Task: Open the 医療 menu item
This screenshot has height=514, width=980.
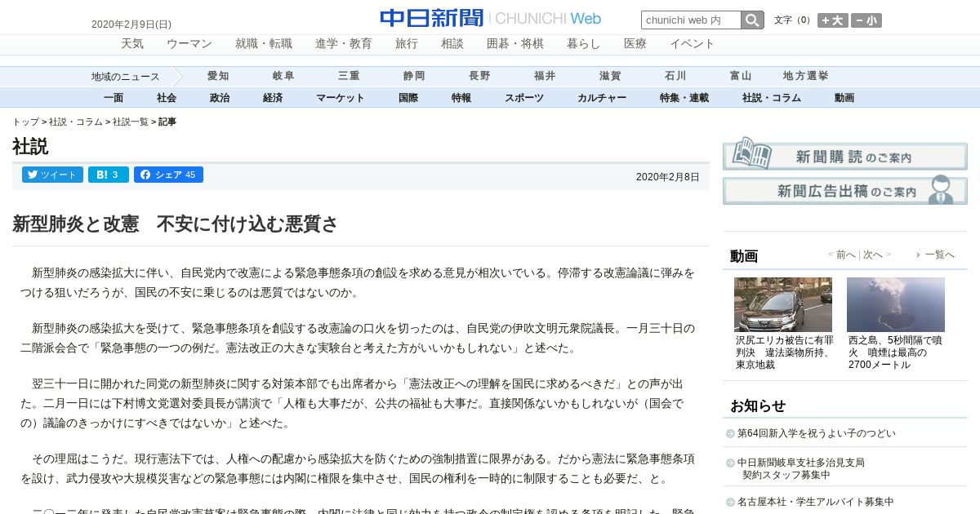Action: 635,44
